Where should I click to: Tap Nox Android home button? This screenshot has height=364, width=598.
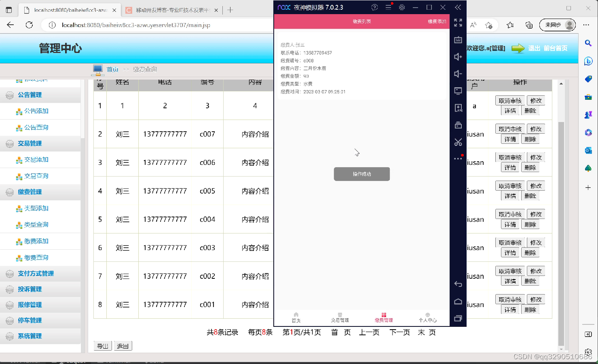pos(458,301)
